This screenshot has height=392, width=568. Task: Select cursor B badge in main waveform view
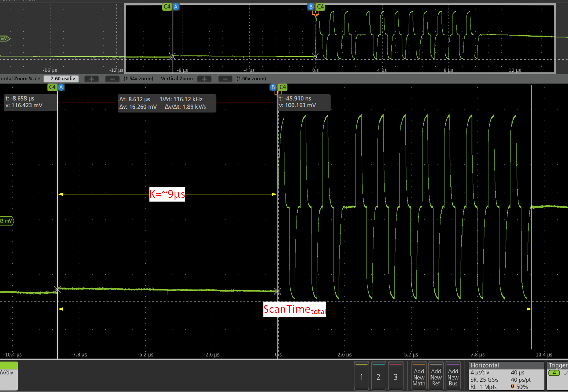[x=273, y=87]
